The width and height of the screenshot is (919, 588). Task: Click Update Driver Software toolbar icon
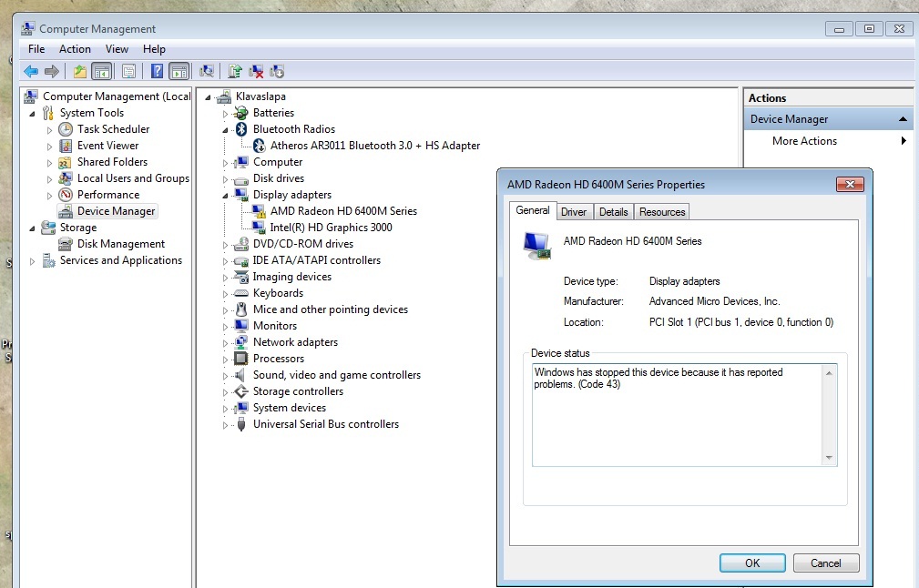click(x=235, y=71)
